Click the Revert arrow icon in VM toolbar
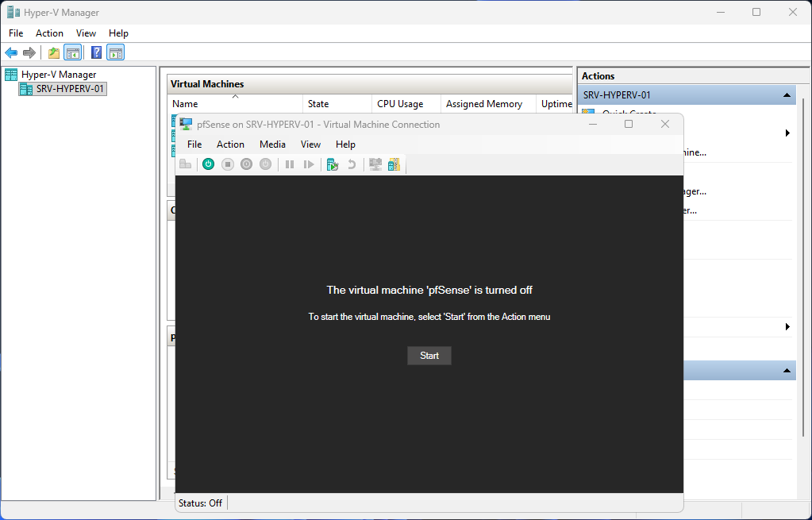 click(352, 164)
